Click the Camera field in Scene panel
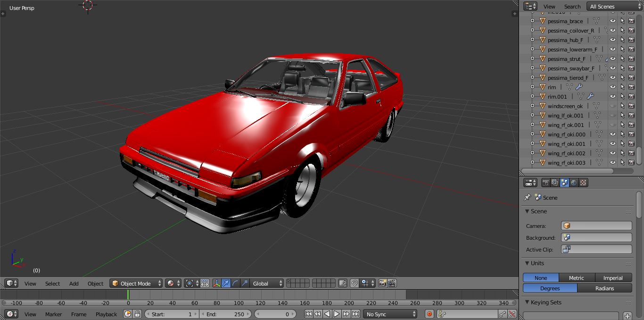The width and height of the screenshot is (644, 320). pyautogui.click(x=596, y=226)
